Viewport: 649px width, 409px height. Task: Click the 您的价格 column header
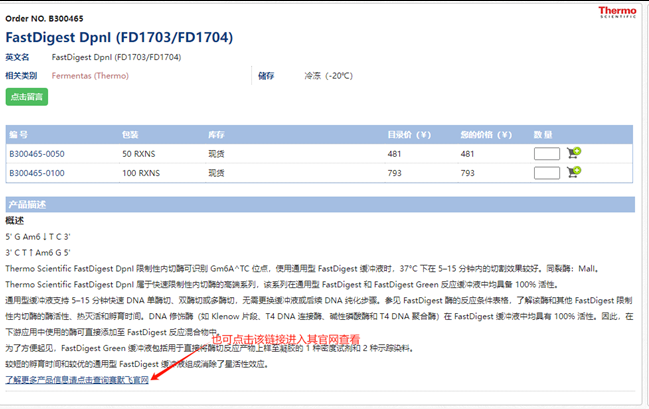[x=486, y=135]
